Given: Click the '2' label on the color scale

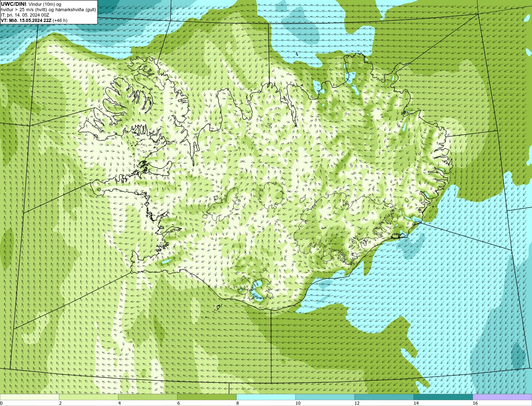Looking at the screenshot, I should coord(60,403).
